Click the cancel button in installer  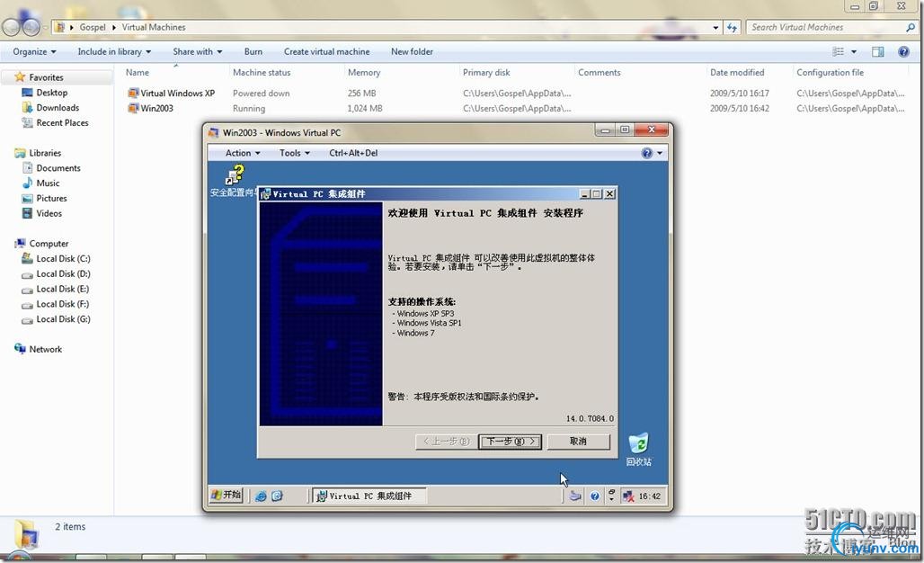pyautogui.click(x=578, y=441)
